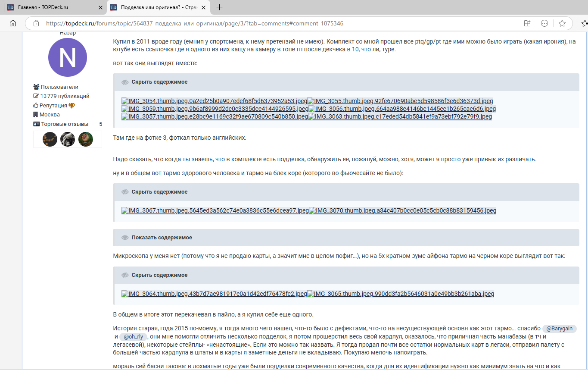588x370 pixels.
Task: Click the green creature badge avatar
Action: tap(86, 139)
